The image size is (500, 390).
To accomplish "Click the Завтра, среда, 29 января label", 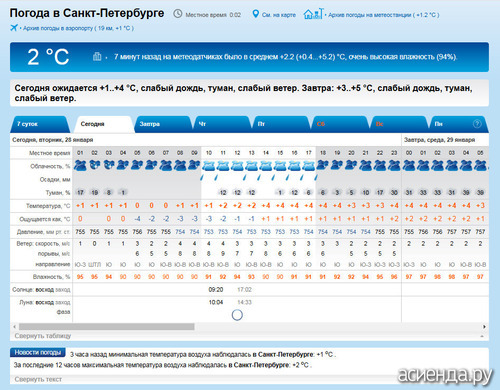I will point(439,140).
